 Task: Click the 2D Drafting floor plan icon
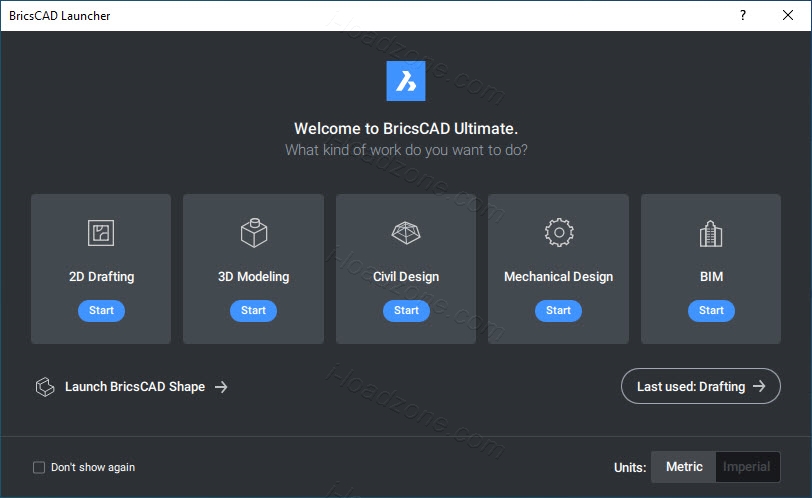click(101, 233)
